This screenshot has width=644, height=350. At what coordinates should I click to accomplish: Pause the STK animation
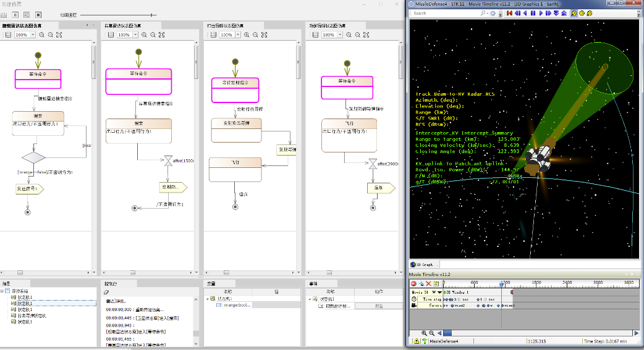coord(533,13)
